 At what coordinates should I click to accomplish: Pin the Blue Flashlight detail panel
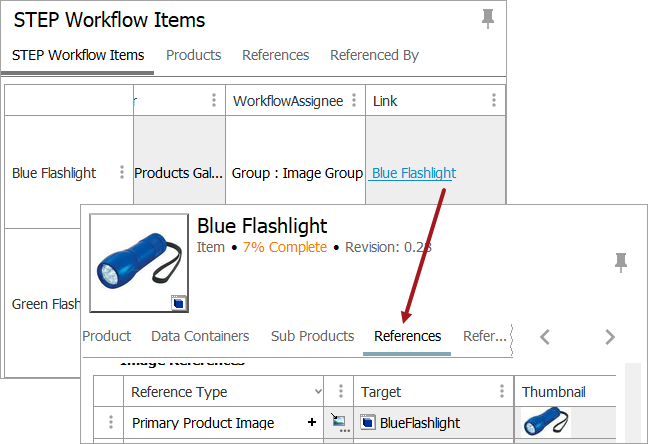tap(621, 262)
